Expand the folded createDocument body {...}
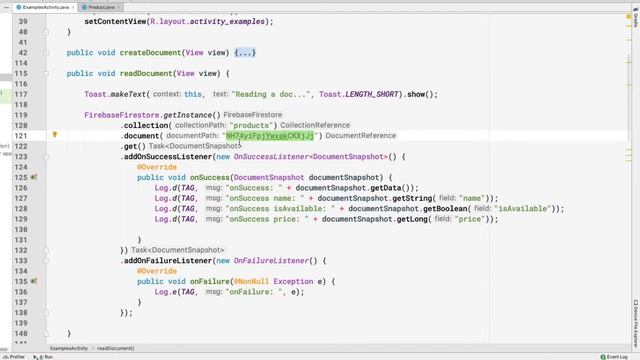 (x=245, y=53)
